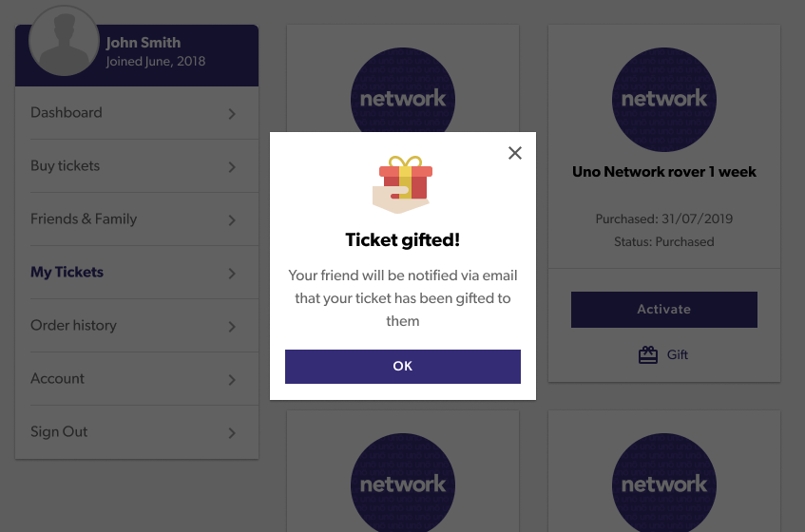The height and width of the screenshot is (532, 805).
Task: Click the gift box illustration in dialog
Action: pos(403,184)
